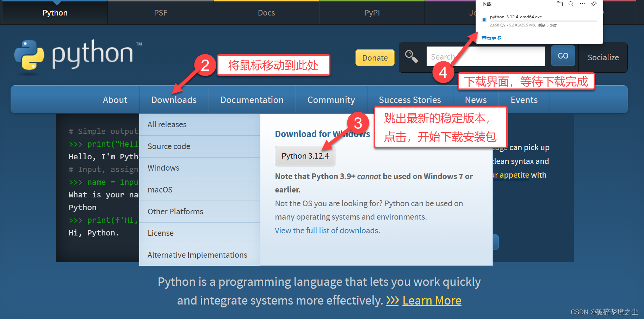Viewport: 644px width, 319px height.
Task: Pin the downloads popup
Action: click(x=594, y=4)
